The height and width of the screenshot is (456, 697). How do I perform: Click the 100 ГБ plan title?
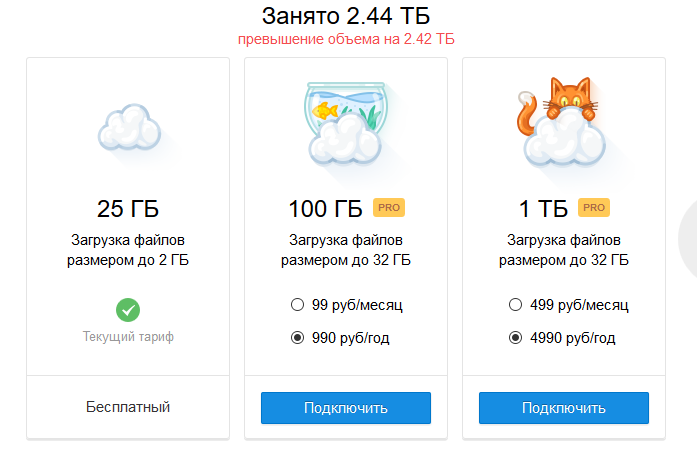325,209
